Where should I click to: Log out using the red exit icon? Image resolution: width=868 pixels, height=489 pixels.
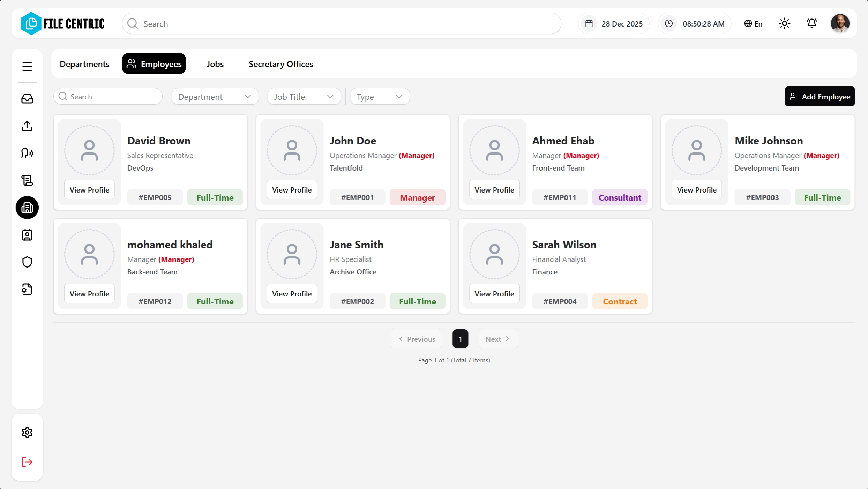[27, 462]
